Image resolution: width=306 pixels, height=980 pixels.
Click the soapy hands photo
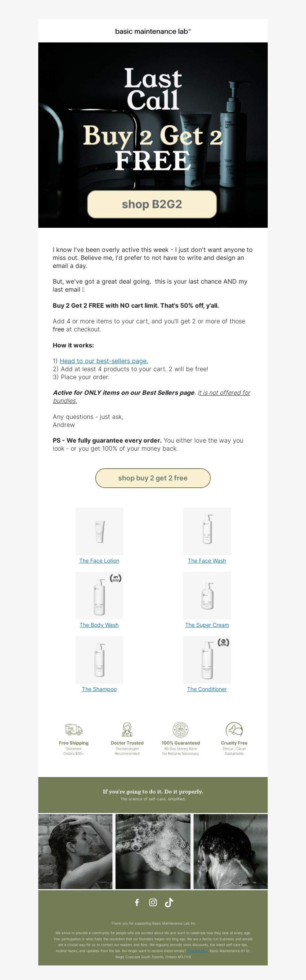[153, 851]
